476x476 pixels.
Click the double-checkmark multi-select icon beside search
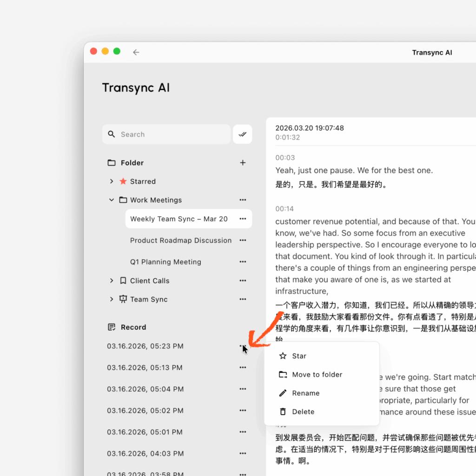[x=242, y=134]
